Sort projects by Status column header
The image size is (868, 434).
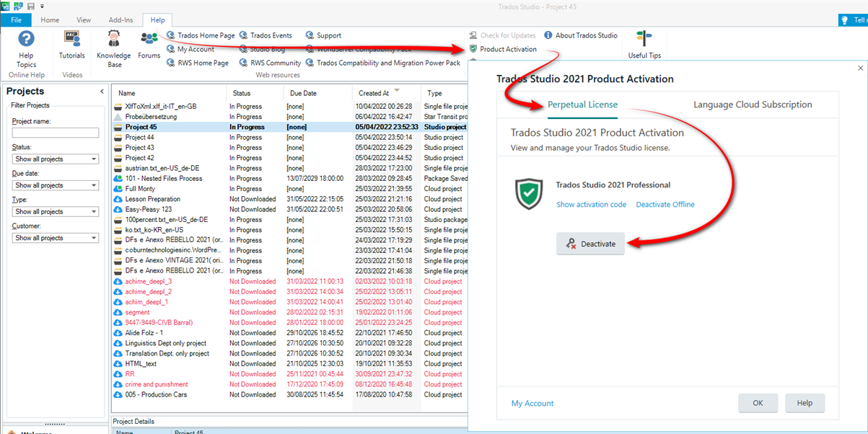(254, 93)
